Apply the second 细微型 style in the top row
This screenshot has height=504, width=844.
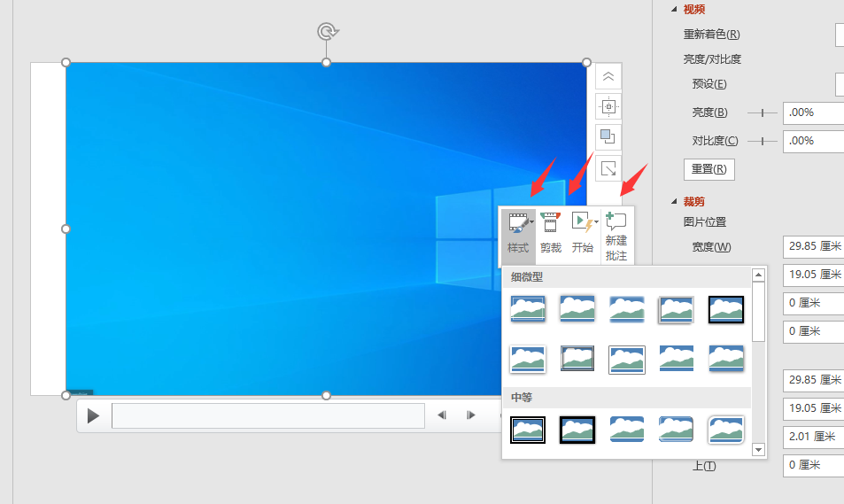pyautogui.click(x=577, y=309)
